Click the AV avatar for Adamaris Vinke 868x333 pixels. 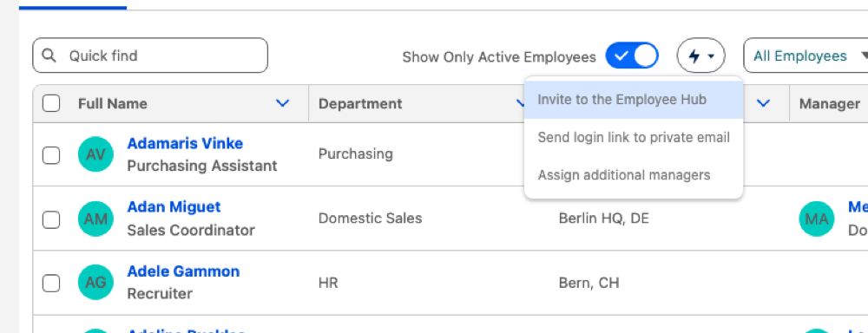[x=95, y=154]
